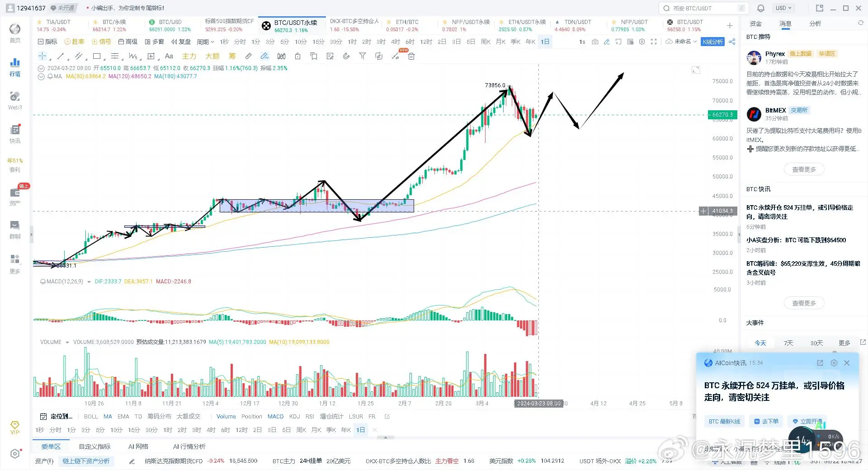Refresh the right news panel
The height and width of the screenshot is (470, 868).
pos(861,23)
